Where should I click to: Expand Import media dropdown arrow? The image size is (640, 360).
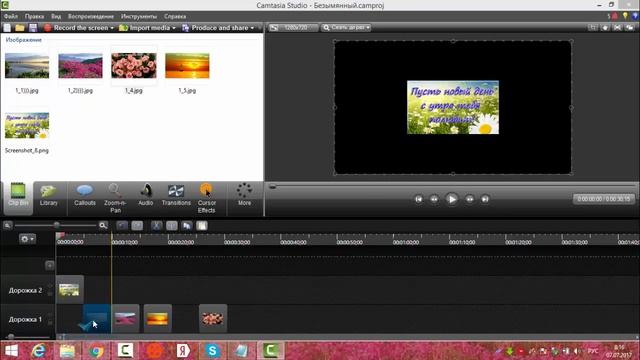(x=174, y=28)
